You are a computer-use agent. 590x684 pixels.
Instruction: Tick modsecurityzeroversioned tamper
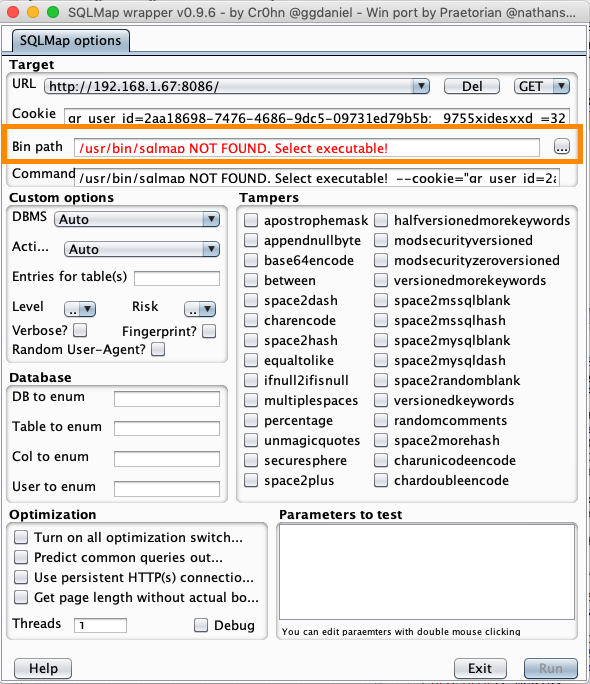click(x=381, y=260)
